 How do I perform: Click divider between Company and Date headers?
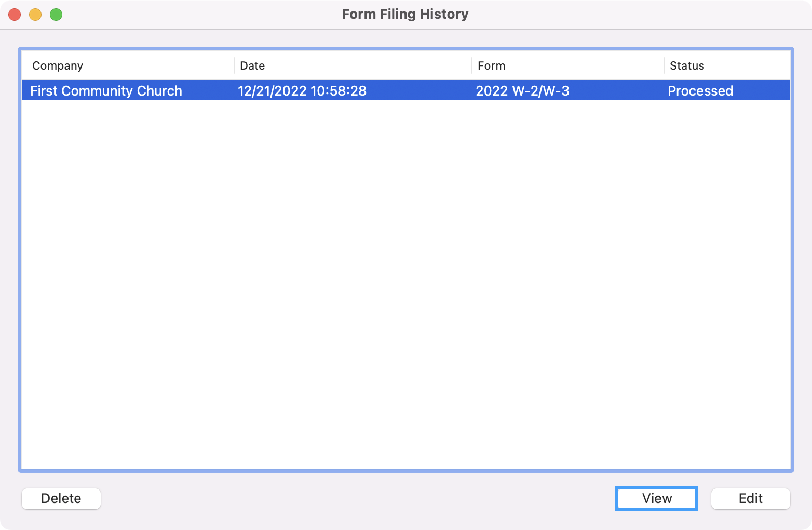coord(234,65)
